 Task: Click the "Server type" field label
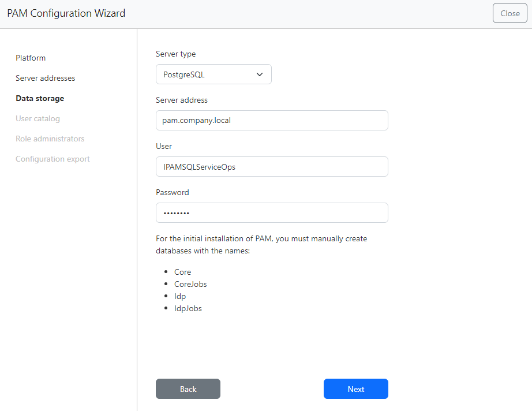point(175,54)
